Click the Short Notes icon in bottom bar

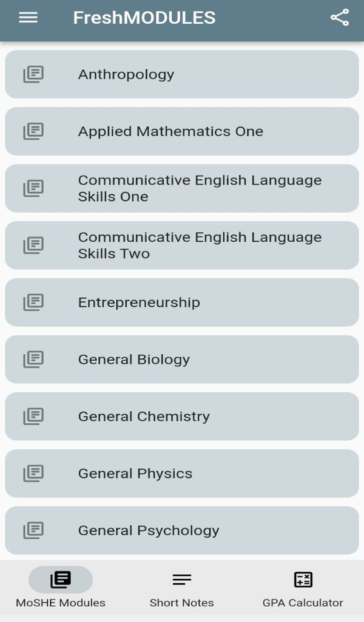181,579
